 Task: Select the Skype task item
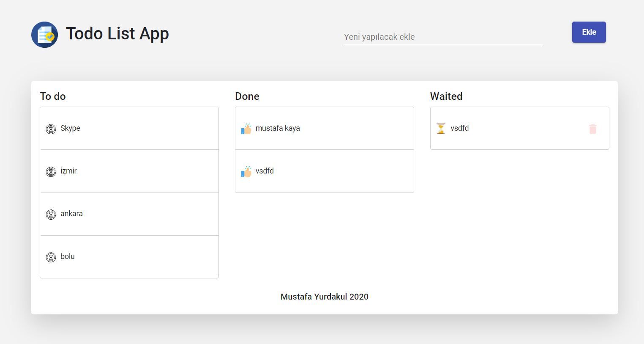point(129,128)
